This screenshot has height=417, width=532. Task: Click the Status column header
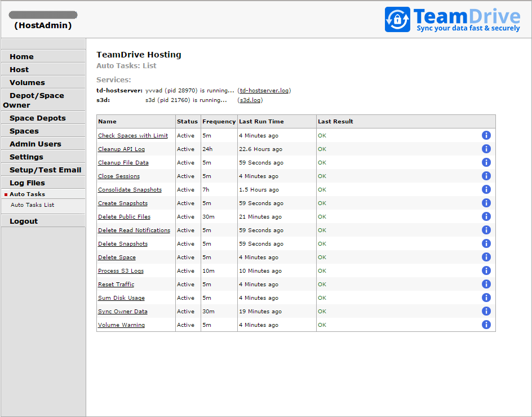pos(187,122)
